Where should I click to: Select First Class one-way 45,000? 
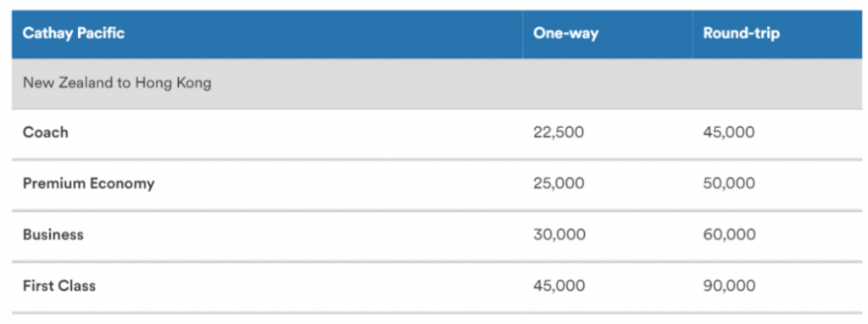click(x=559, y=286)
